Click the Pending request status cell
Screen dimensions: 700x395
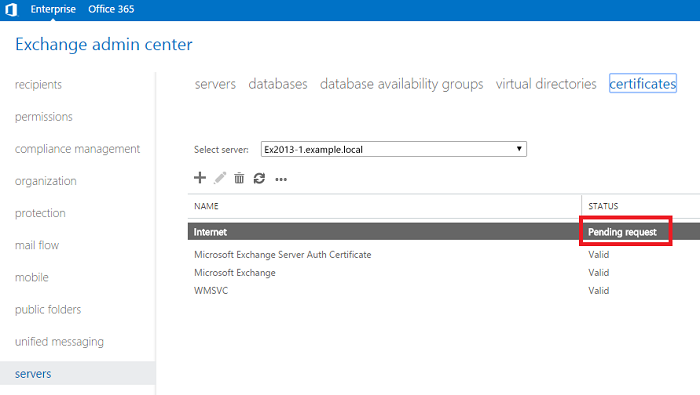coord(622,232)
